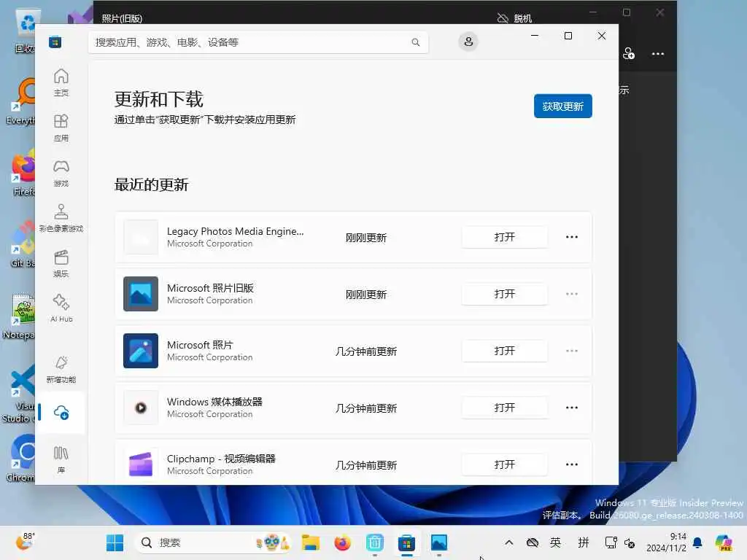Switch to Photos app in the taskbar
The image size is (747, 560).
tap(438, 542)
